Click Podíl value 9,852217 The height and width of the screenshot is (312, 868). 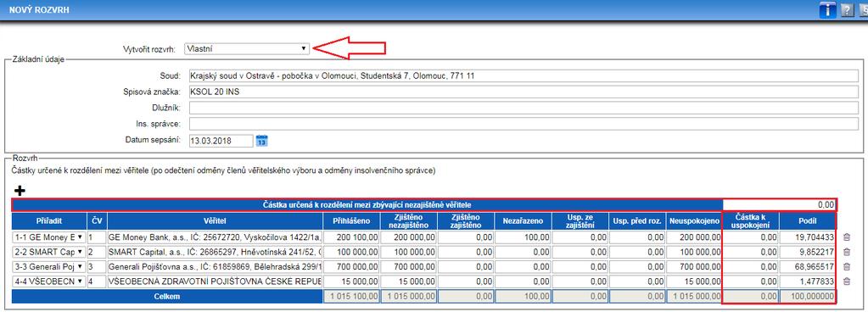click(808, 252)
